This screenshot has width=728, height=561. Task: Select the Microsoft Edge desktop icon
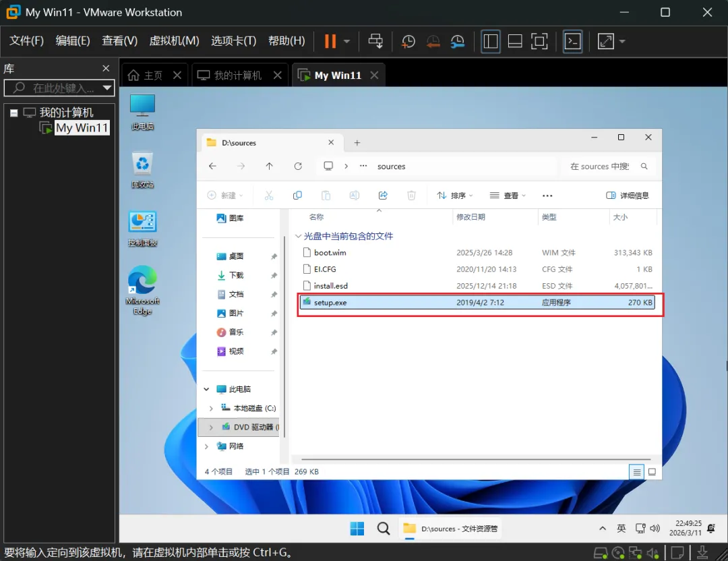[142, 291]
